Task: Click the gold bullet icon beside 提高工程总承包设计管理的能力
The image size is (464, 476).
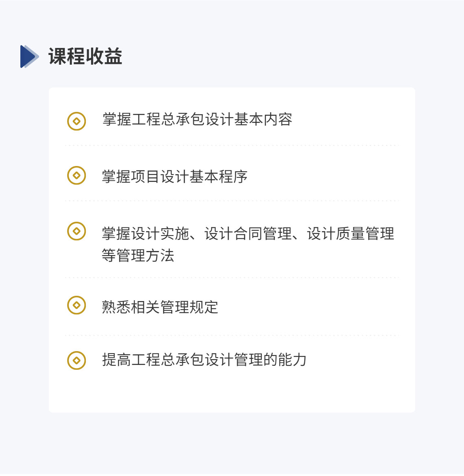Action: coord(77,360)
